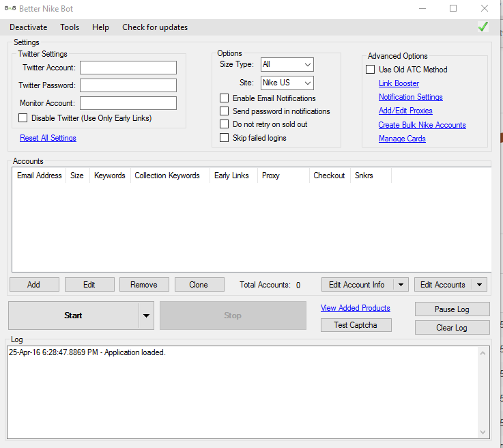The image size is (503, 448).
Task: Click the Snkrs column header
Action: coord(371,176)
